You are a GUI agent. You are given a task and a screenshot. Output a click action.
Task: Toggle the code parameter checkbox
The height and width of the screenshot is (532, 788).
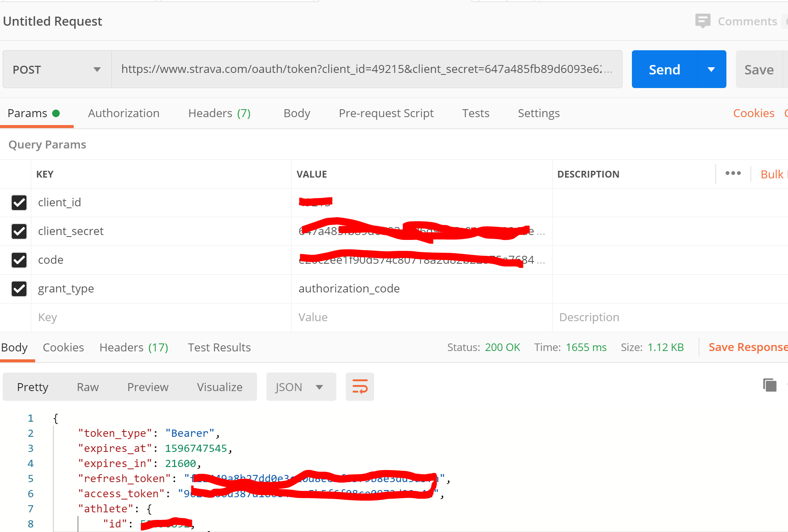click(x=19, y=260)
